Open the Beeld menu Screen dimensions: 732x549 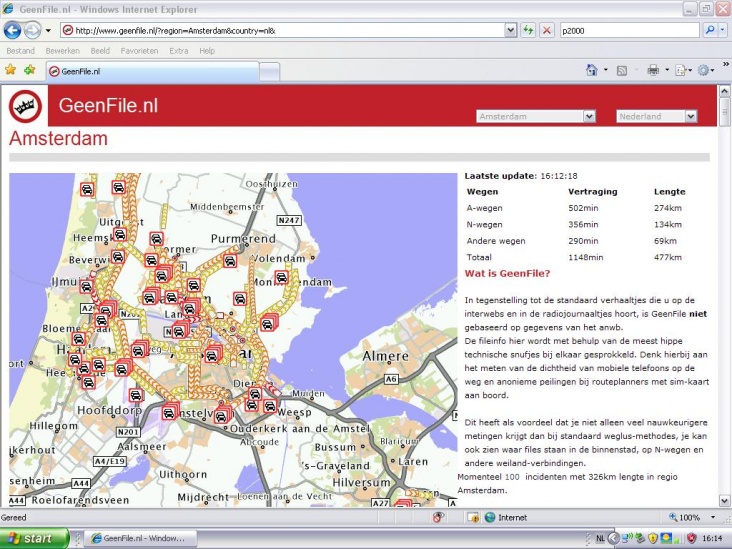pyautogui.click(x=100, y=50)
